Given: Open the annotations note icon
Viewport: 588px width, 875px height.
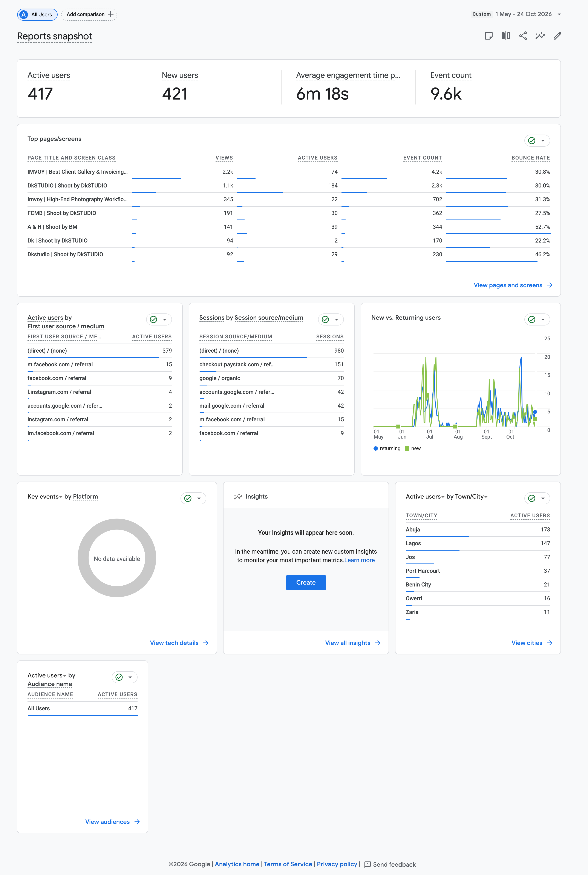Looking at the screenshot, I should (488, 36).
